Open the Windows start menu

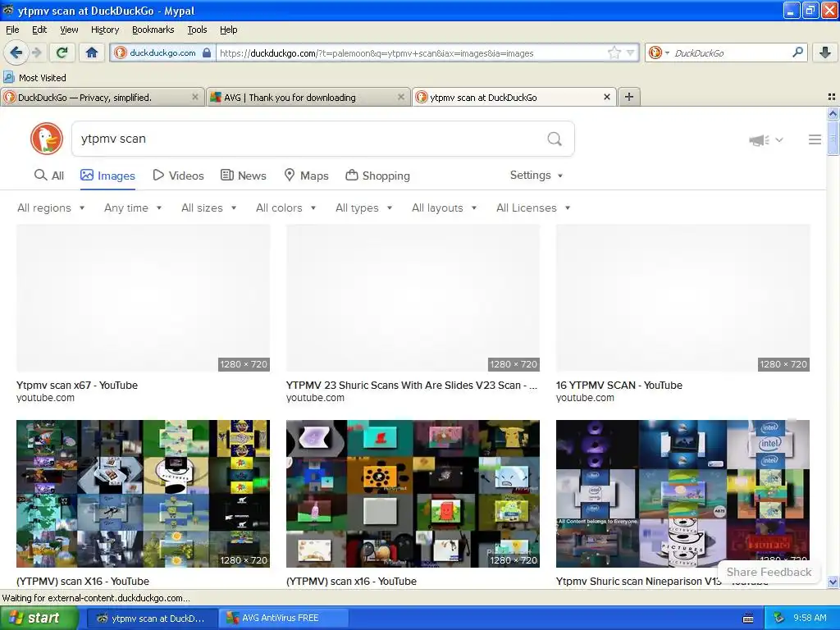click(x=39, y=619)
